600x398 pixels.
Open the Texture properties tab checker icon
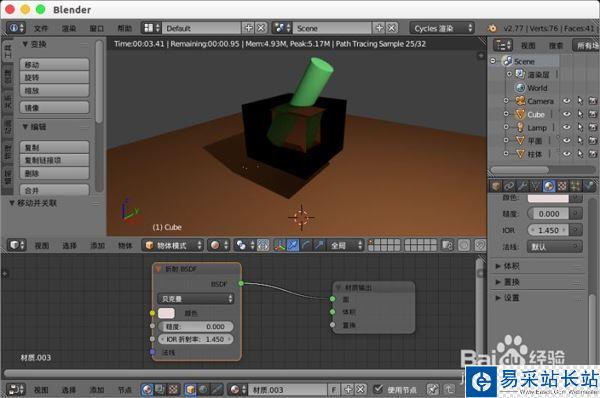point(562,186)
